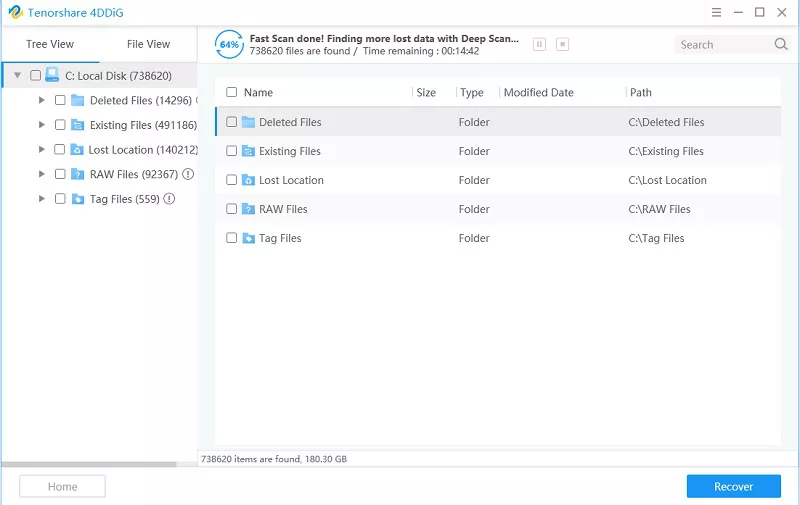800x505 pixels.
Task: Sort by Name column header
Action: [258, 92]
